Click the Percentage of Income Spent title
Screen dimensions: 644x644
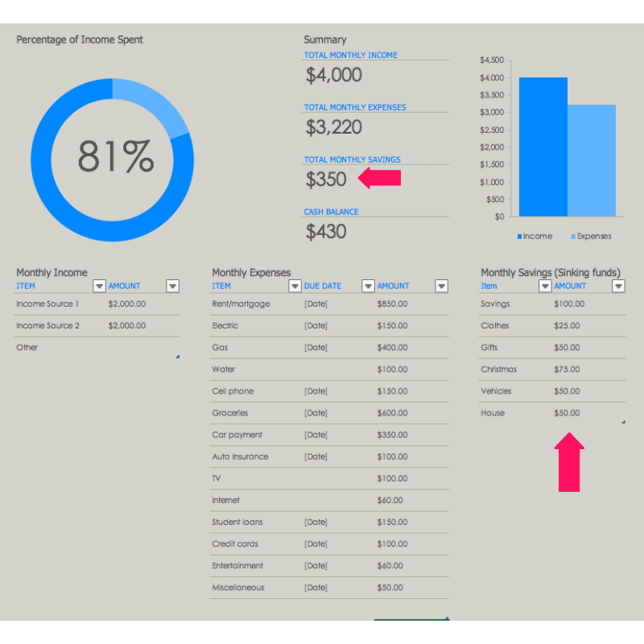pos(80,39)
